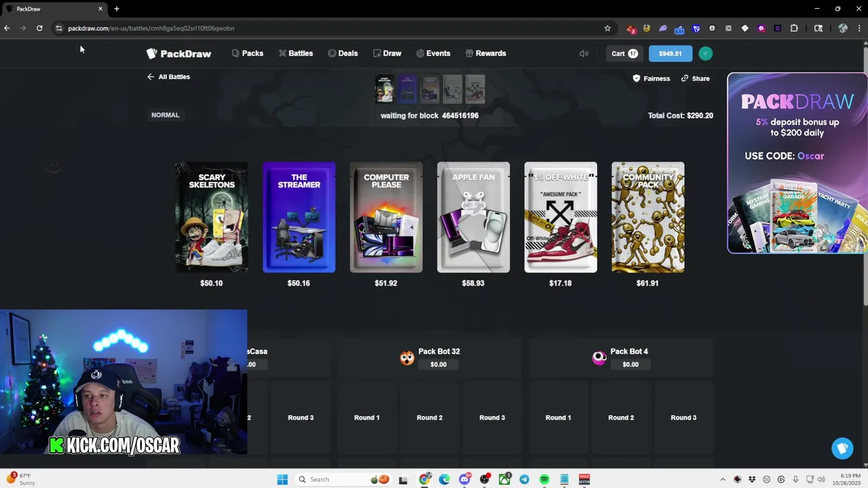Click the address bar URL

(151, 28)
